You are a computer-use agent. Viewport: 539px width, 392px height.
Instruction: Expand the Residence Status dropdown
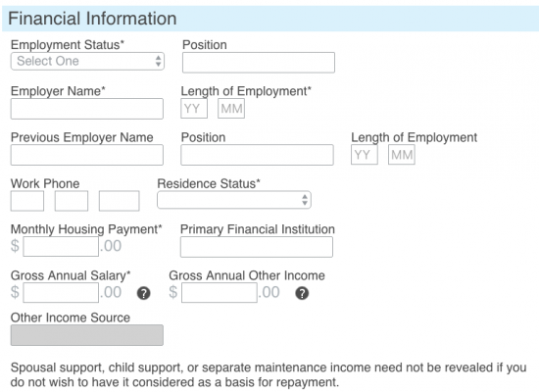pyautogui.click(x=234, y=200)
